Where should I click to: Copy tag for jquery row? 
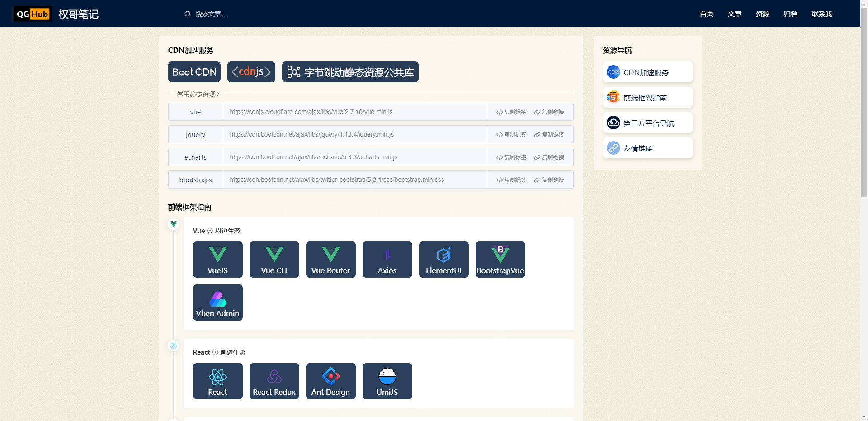(511, 135)
